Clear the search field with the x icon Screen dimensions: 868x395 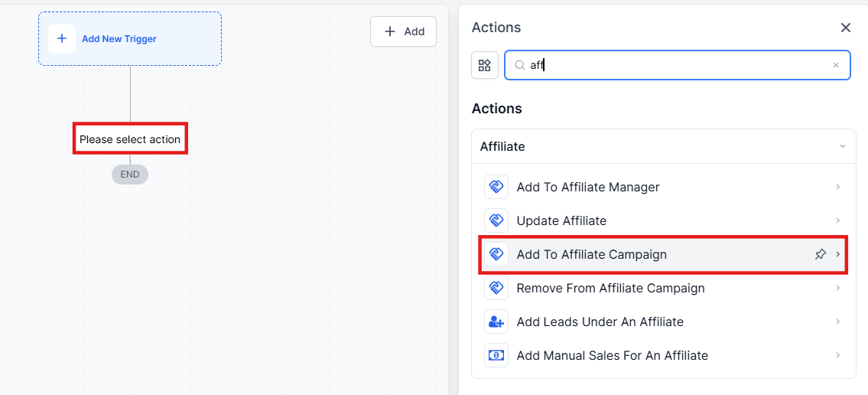[x=836, y=65]
